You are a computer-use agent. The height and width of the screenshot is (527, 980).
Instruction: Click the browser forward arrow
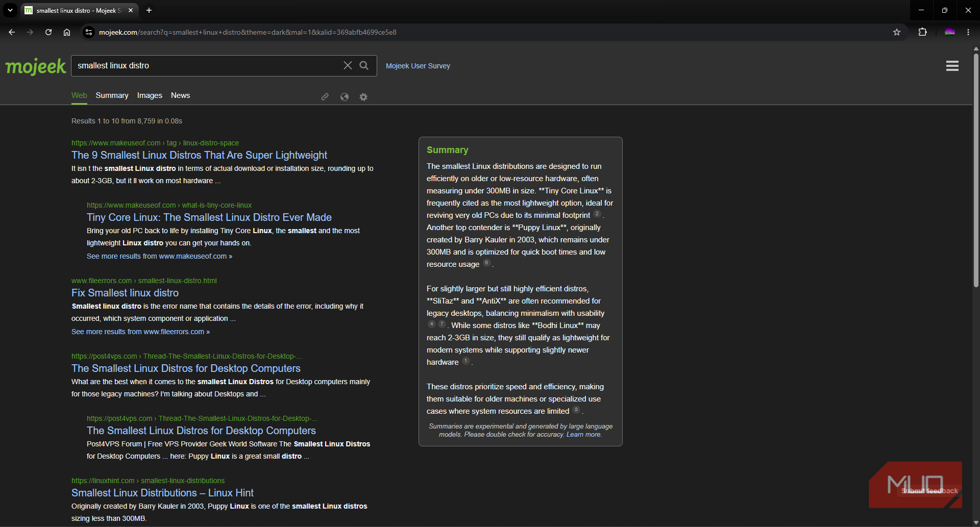tap(30, 32)
